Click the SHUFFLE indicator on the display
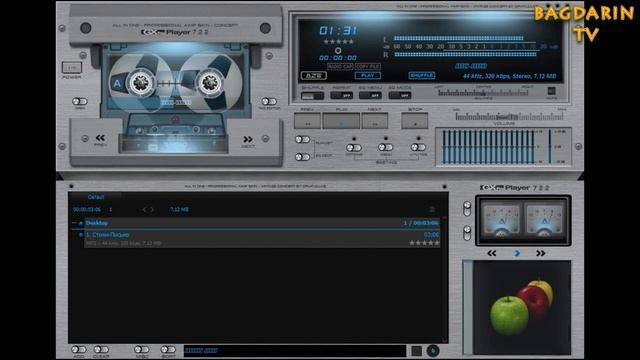Screen dimensions: 640x360 [422, 76]
